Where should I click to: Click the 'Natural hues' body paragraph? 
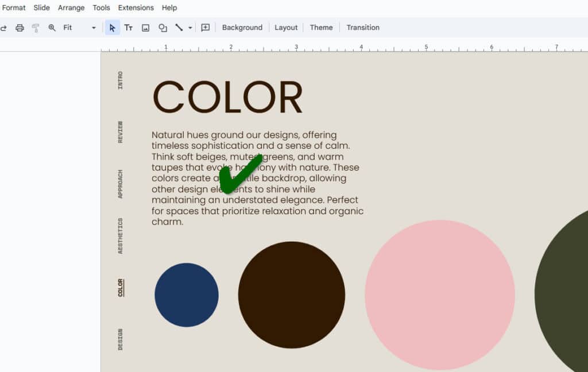257,178
